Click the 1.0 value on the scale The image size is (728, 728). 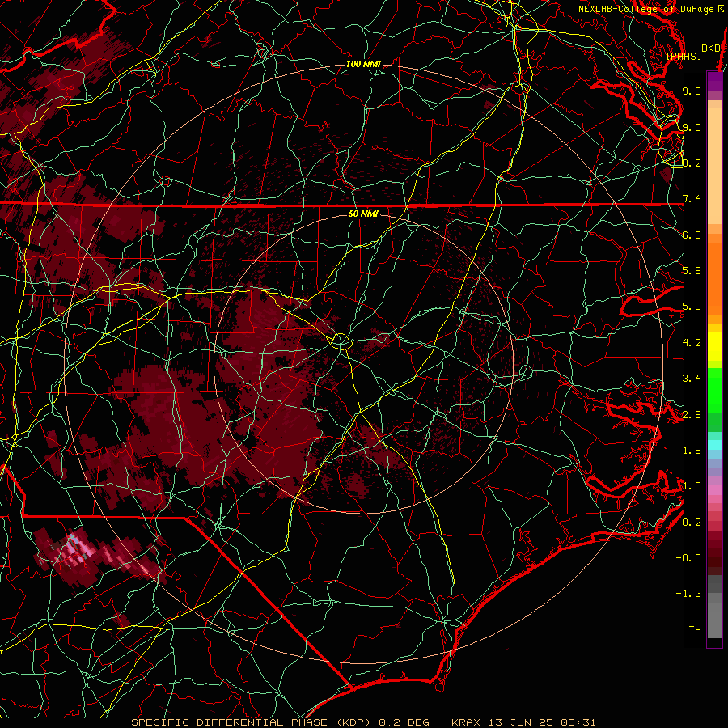pos(692,486)
